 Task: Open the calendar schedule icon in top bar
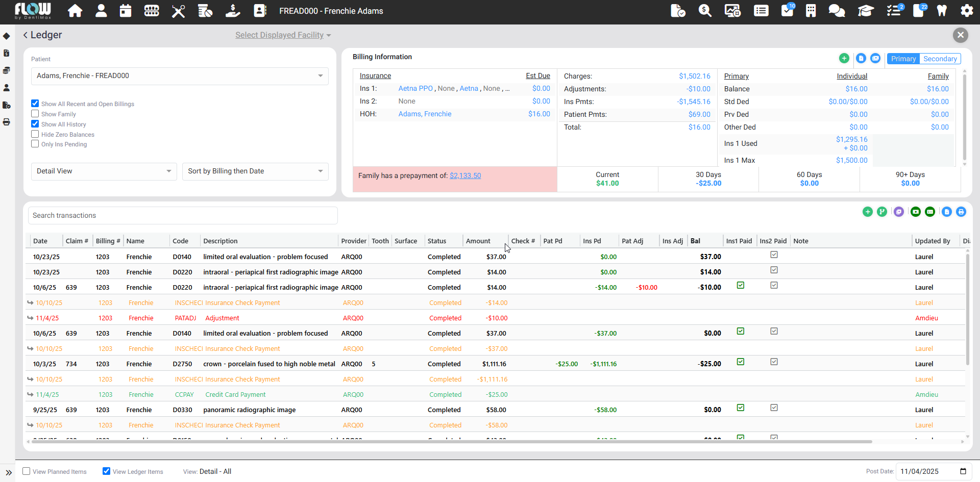(126, 11)
